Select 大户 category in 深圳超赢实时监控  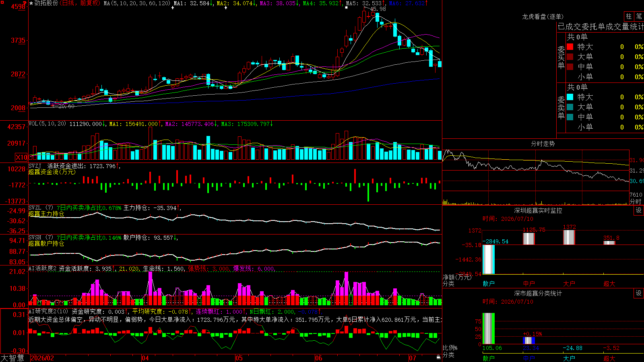pos(569,284)
